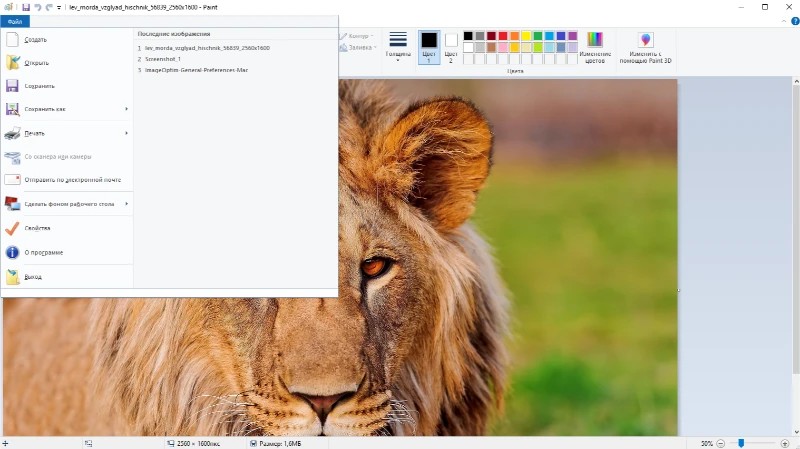Click the Сохранить floppy disk icon

click(12, 86)
